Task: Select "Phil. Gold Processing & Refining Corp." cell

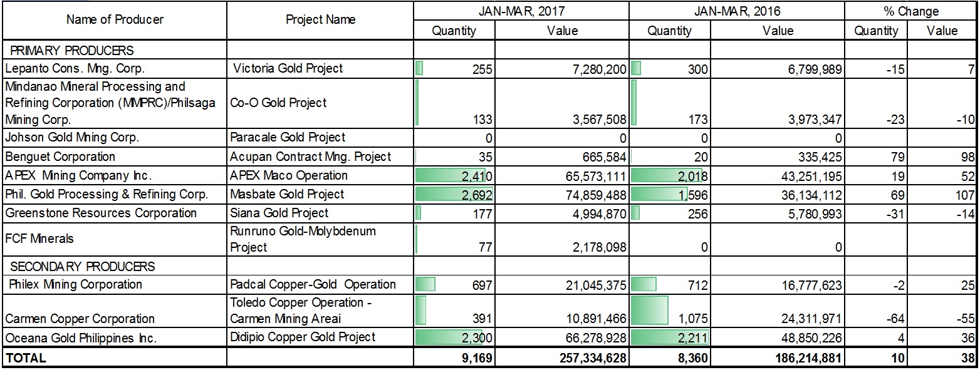Action: point(115,194)
